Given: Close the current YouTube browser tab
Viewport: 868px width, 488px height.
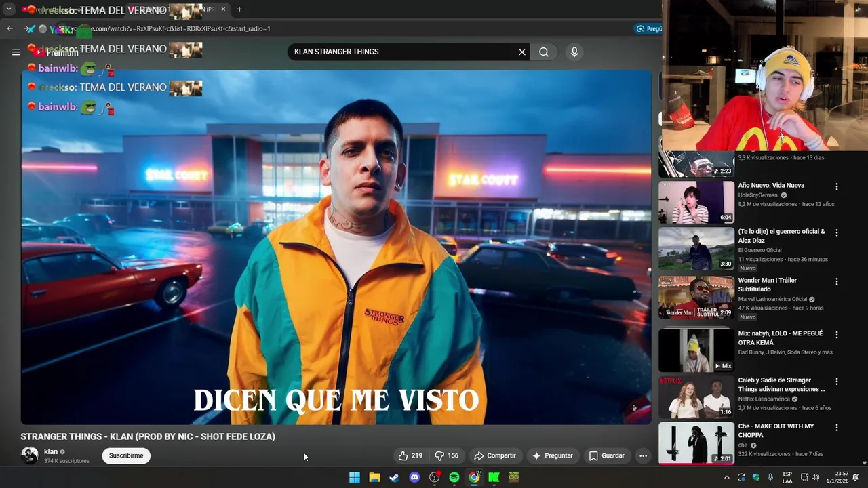Looking at the screenshot, I should pyautogui.click(x=223, y=9).
